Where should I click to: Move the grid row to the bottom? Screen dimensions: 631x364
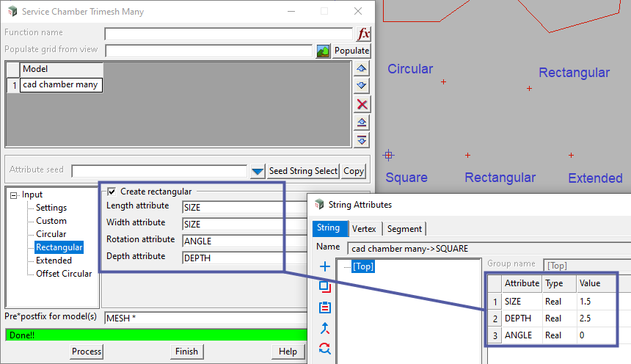point(362,139)
